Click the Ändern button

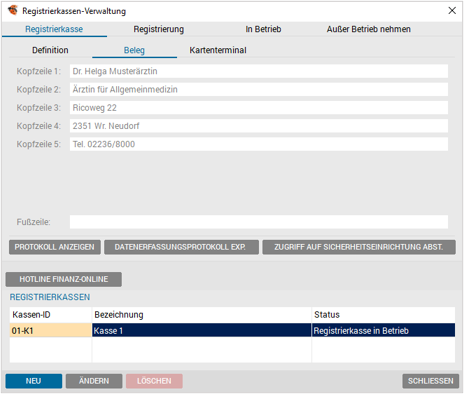click(x=94, y=381)
